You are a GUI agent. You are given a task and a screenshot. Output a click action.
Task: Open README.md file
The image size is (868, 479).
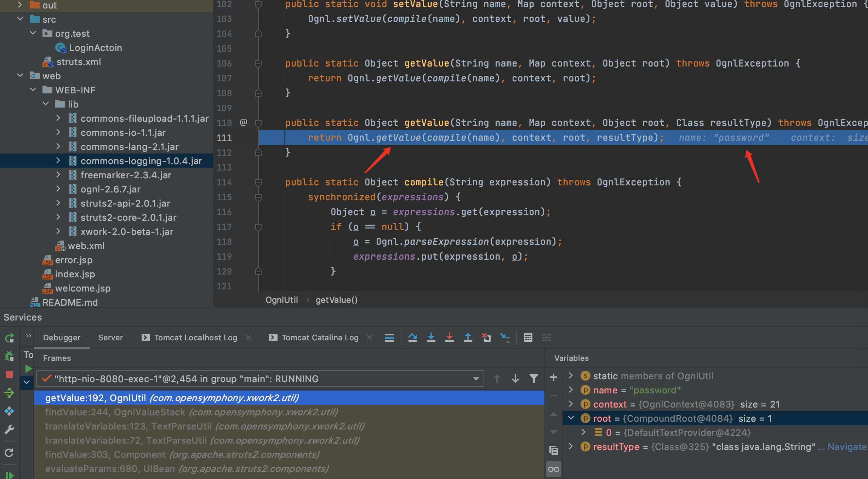pyautogui.click(x=70, y=302)
